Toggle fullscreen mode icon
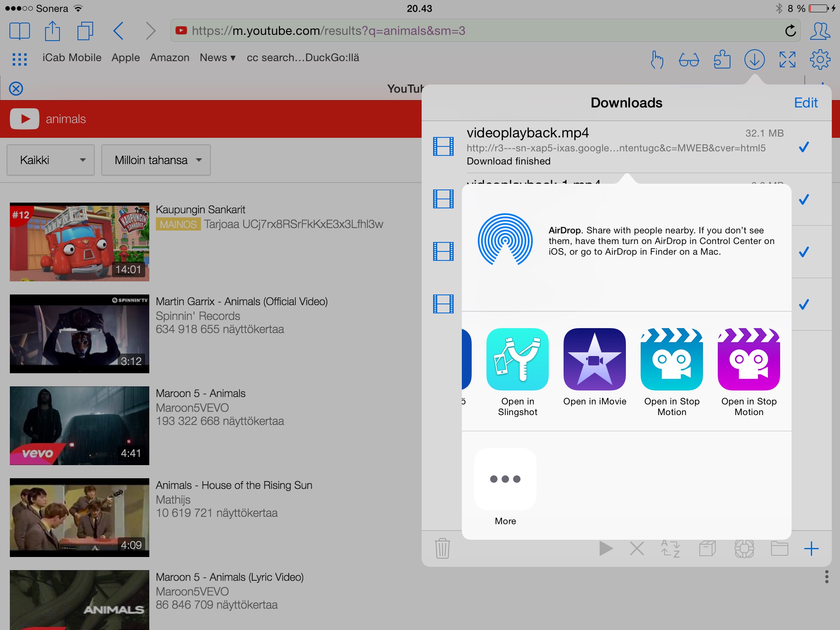840x630 pixels. tap(787, 60)
